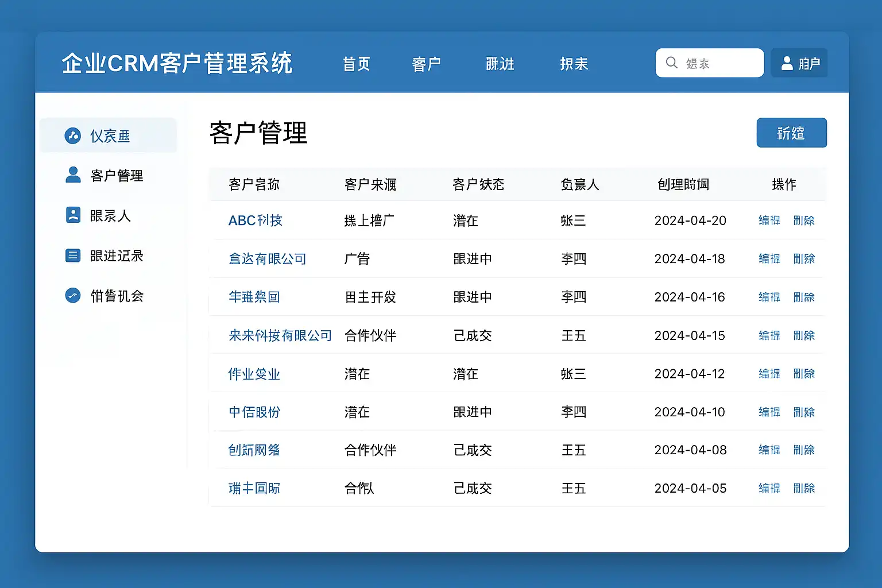Screen dimensions: 882x588
Task: Open the 首页 home tab in top navigation
Action: tap(357, 64)
